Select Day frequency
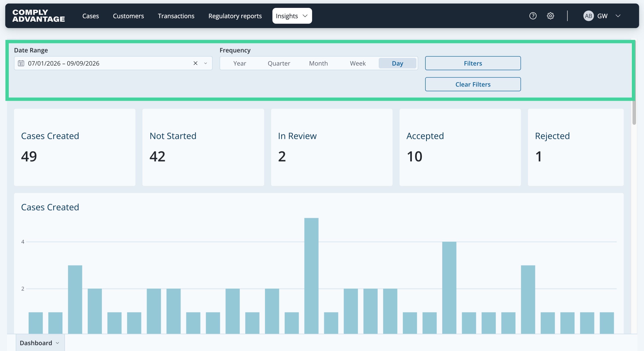 click(397, 63)
